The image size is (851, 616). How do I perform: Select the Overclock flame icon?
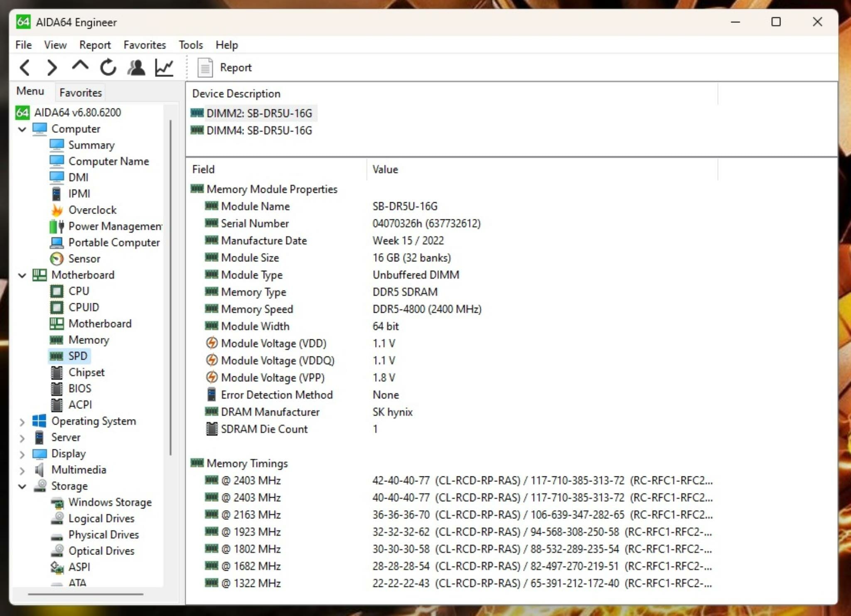point(57,210)
